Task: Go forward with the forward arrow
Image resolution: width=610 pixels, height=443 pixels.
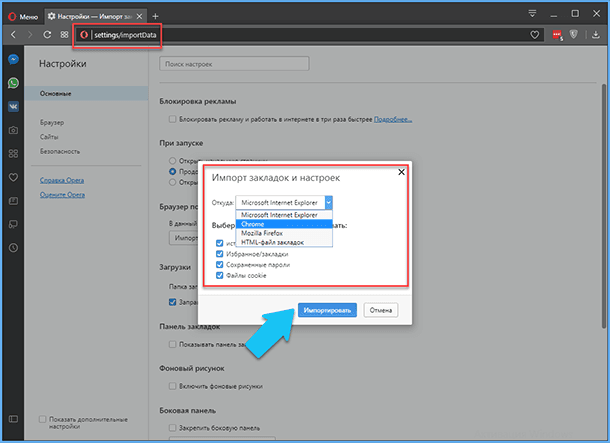Action: 30,35
